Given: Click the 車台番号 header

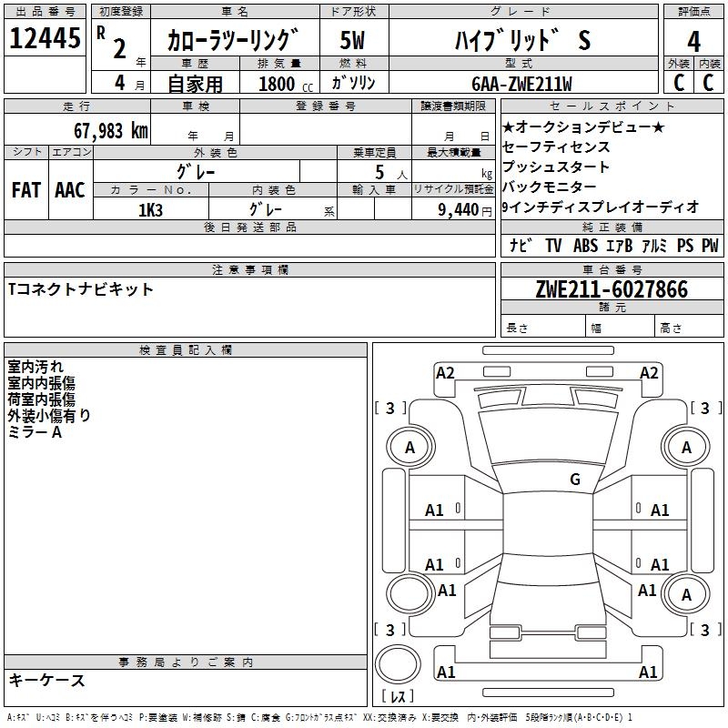Looking at the screenshot, I should pos(612,269).
